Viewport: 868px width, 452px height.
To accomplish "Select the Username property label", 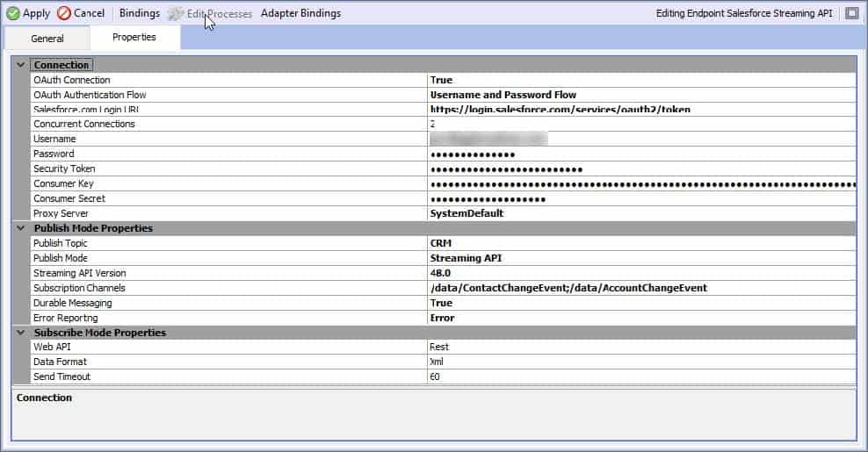I will (x=54, y=139).
